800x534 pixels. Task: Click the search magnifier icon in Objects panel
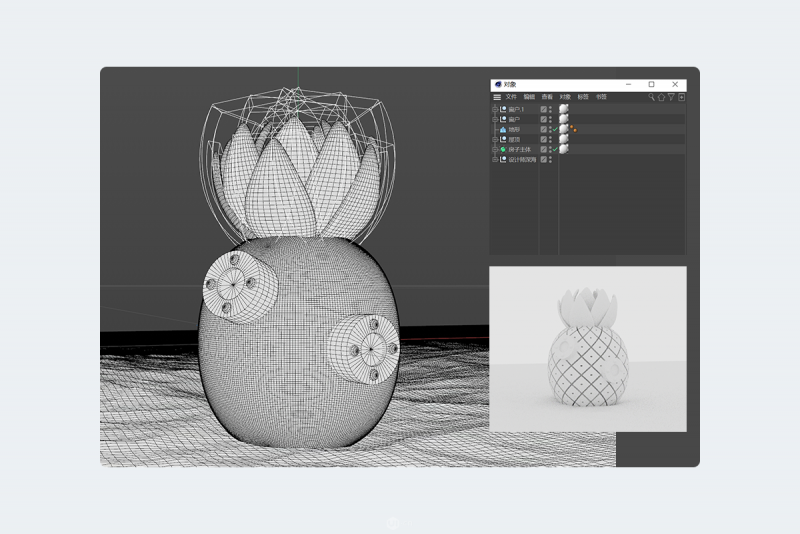point(651,97)
